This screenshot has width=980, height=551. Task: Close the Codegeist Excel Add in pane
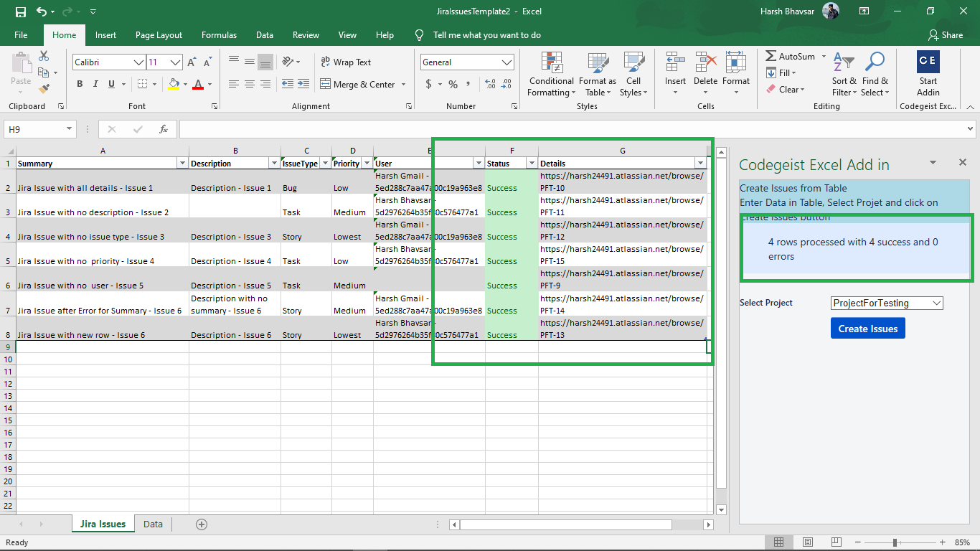point(963,163)
